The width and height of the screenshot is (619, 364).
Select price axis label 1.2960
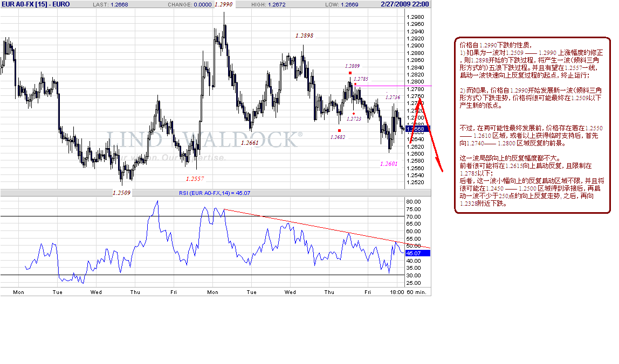[x=415, y=24]
